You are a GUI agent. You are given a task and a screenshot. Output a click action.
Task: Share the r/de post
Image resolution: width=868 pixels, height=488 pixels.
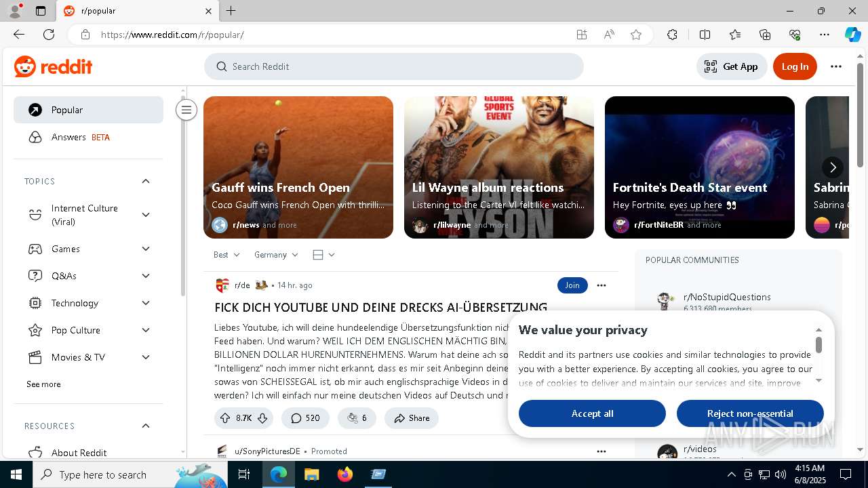click(x=412, y=418)
